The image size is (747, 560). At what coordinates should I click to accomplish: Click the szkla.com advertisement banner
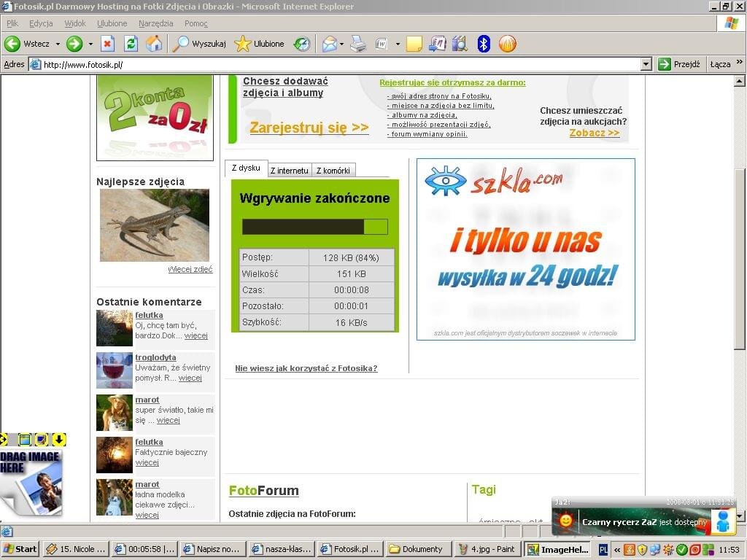[526, 249]
